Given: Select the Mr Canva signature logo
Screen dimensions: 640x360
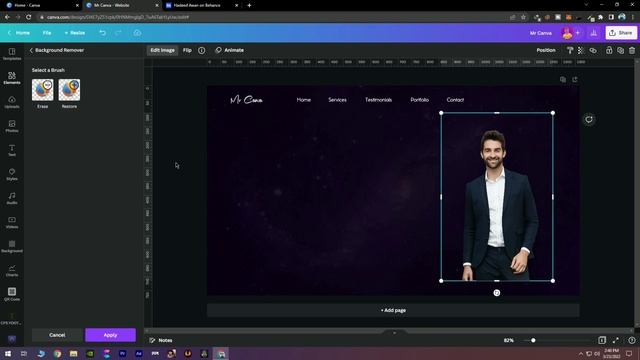Looking at the screenshot, I should [x=247, y=100].
